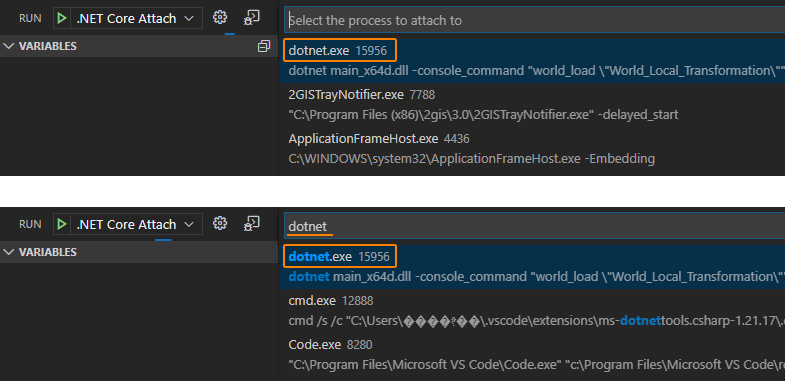
Task: Open launch.json via the lower panel's gear icon
Action: 220,223
